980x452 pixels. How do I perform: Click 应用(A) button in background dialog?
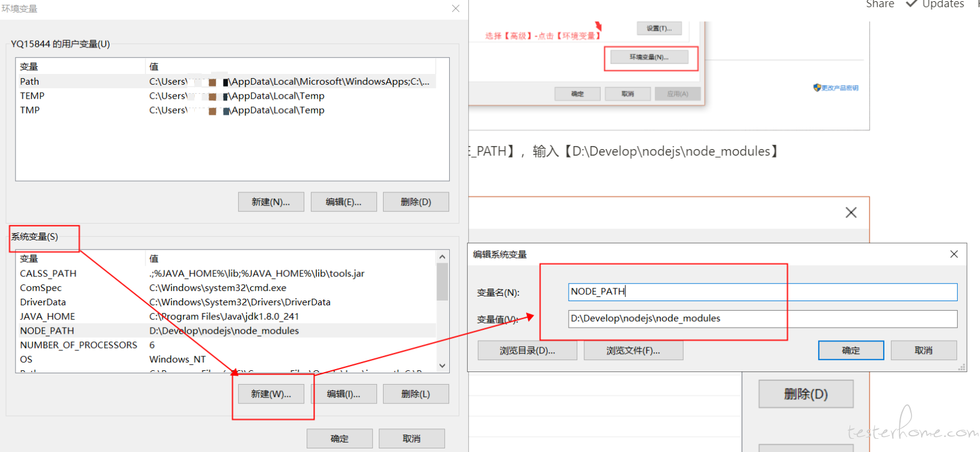[x=678, y=94]
